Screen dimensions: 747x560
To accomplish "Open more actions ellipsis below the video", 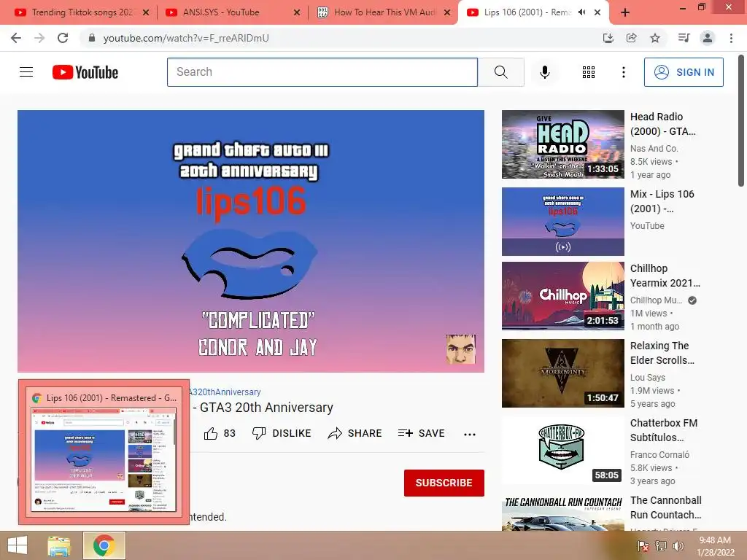I will 470,434.
